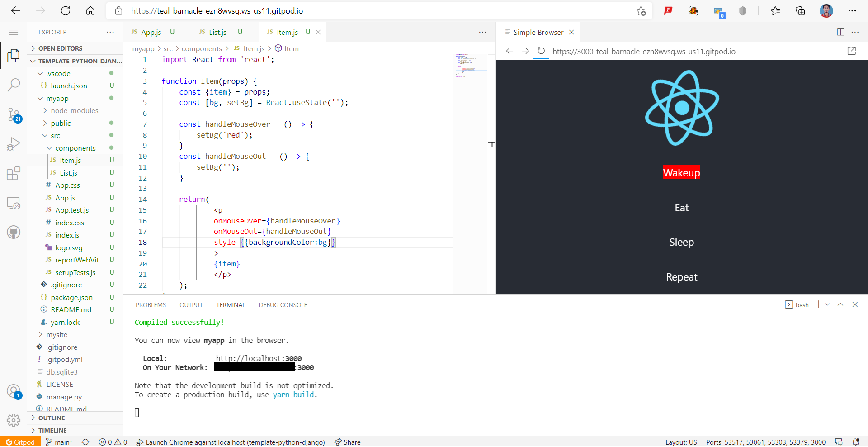The height and width of the screenshot is (447, 868).
Task: Open the Search view in the activity bar
Action: (14, 84)
